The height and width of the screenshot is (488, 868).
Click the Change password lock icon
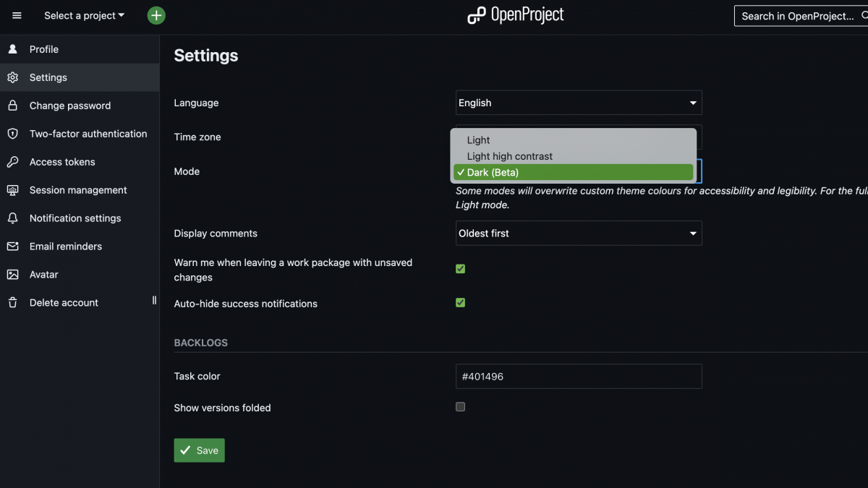click(x=12, y=106)
